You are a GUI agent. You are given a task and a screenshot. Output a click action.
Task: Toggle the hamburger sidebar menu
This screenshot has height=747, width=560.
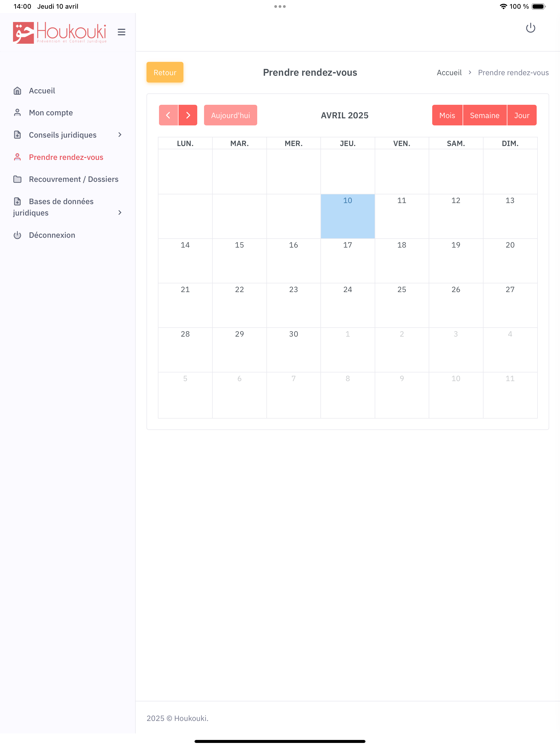[122, 32]
